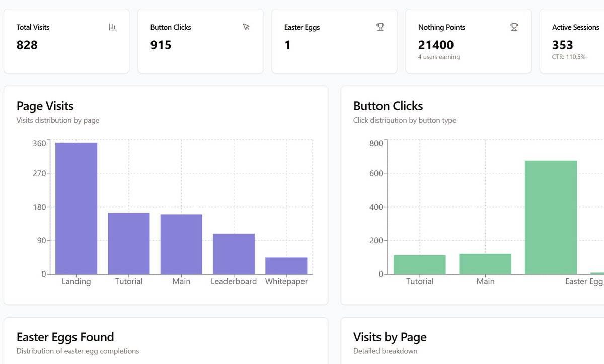Click the cursor icon on Button Clicks card

[x=246, y=27]
